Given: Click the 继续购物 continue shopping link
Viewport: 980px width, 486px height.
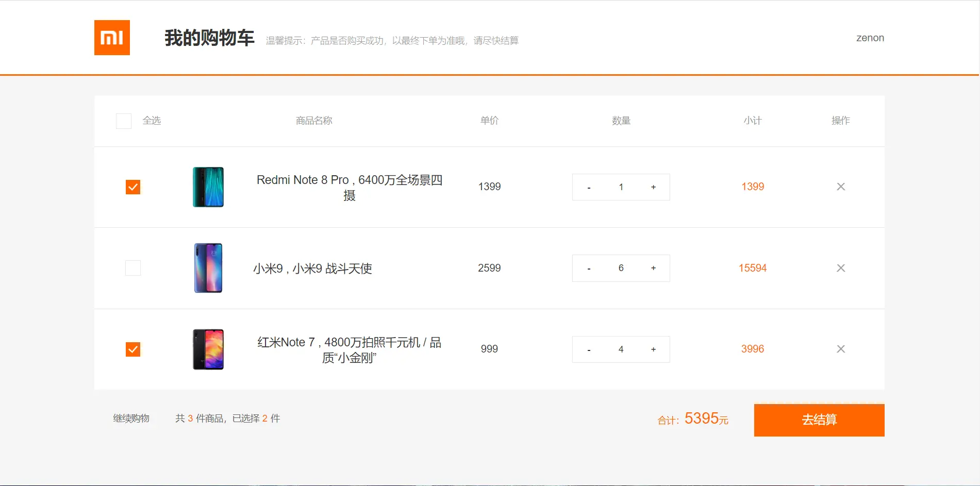Looking at the screenshot, I should (131, 418).
